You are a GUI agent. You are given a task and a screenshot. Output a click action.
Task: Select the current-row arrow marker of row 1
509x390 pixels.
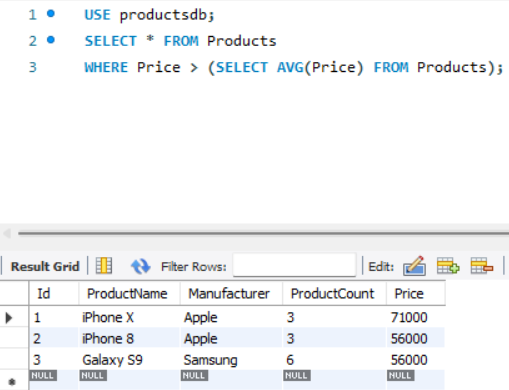9,318
